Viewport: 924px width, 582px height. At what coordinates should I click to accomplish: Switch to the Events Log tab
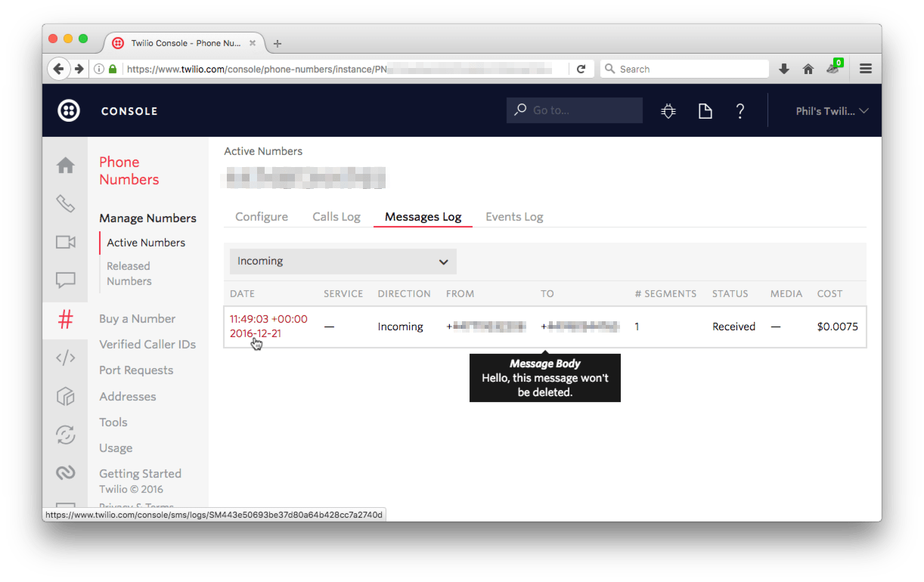tap(514, 217)
